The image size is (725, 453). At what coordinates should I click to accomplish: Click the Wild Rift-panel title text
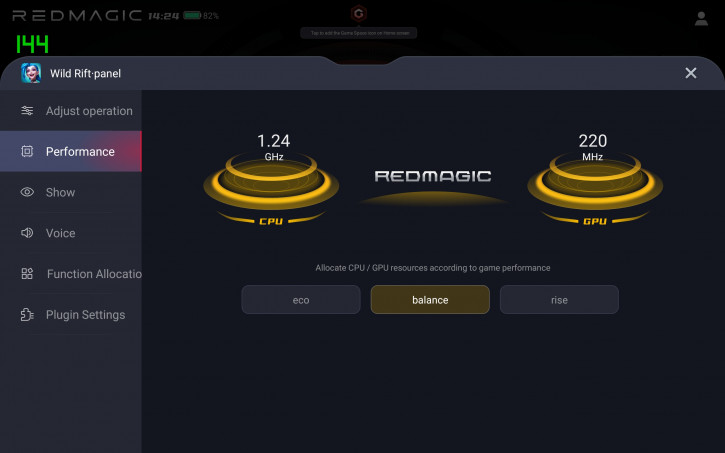(86, 73)
